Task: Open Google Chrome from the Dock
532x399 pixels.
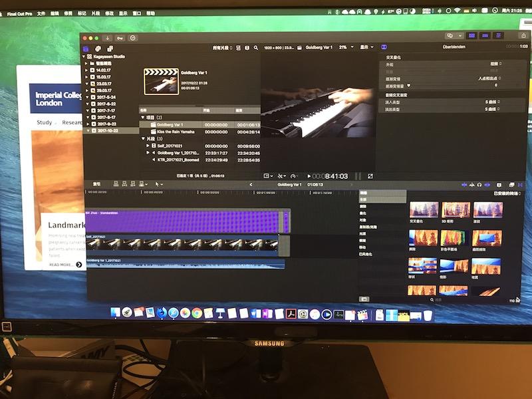Action: tap(196, 313)
